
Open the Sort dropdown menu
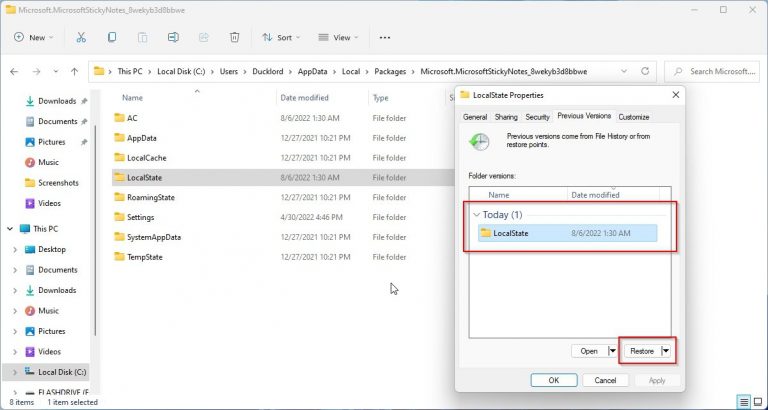pos(281,37)
